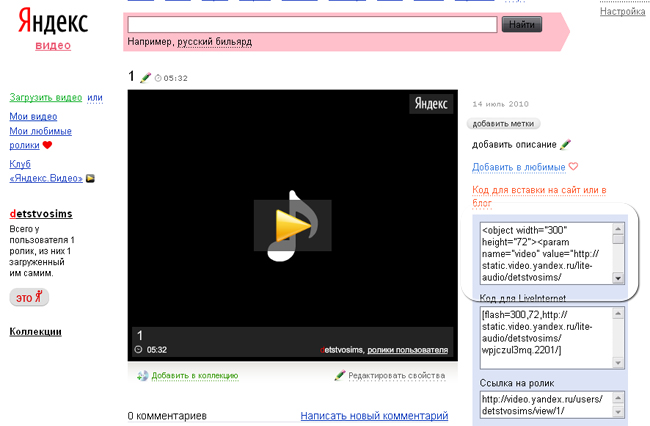Screen dimensions: 650x426
Task: Click down arrow of the embed code scrollbar
Action: pos(618,278)
